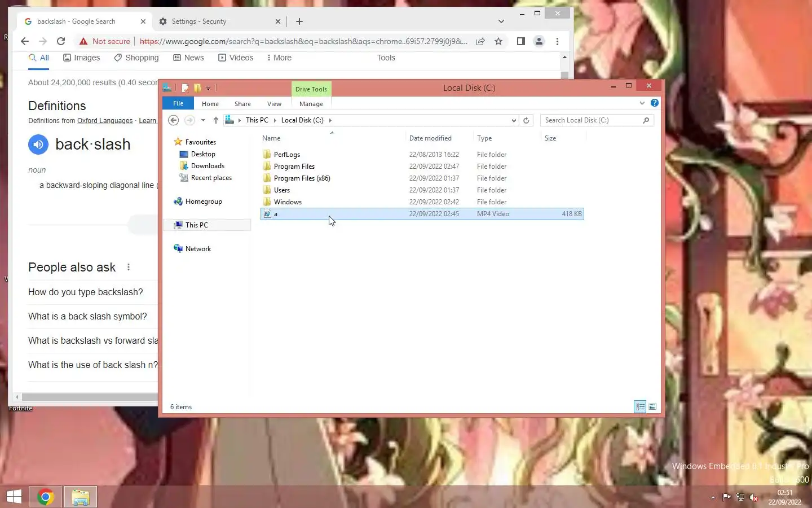Viewport: 812px width, 508px height.
Task: Open a new Chrome tab with plus button
Action: point(299,21)
